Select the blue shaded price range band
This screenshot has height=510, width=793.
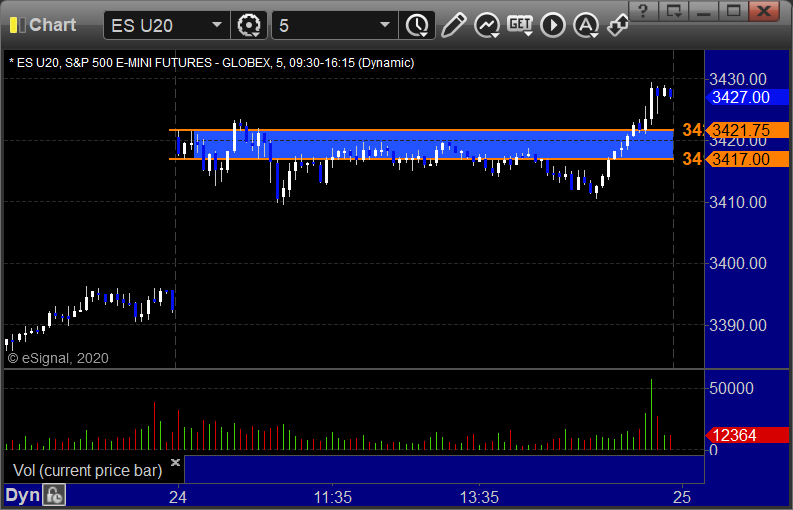(434, 145)
